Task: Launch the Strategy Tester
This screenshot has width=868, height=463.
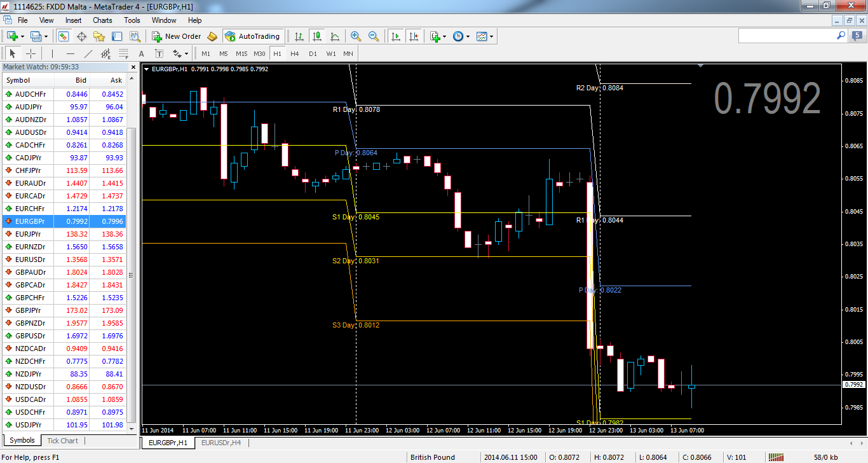Action: pyautogui.click(x=135, y=36)
